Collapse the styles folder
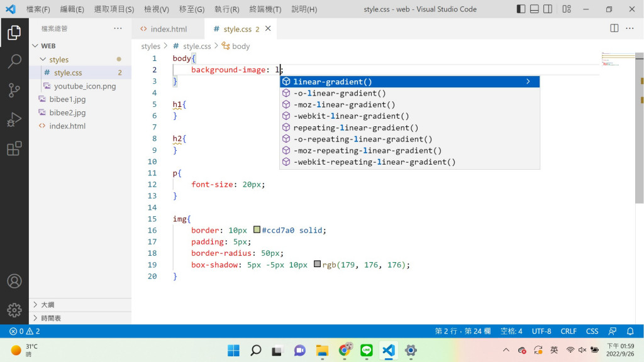 80,60
